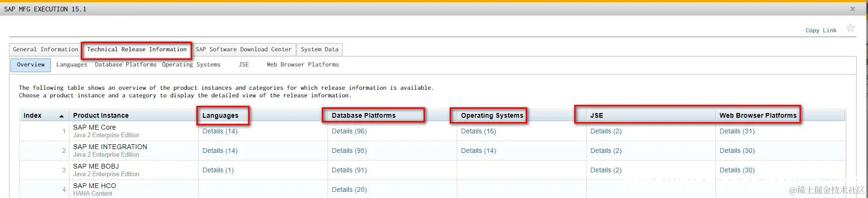Open Details (14) languages for SAP ME Core
Image resolution: width=868 pixels, height=198 pixels.
click(x=220, y=131)
